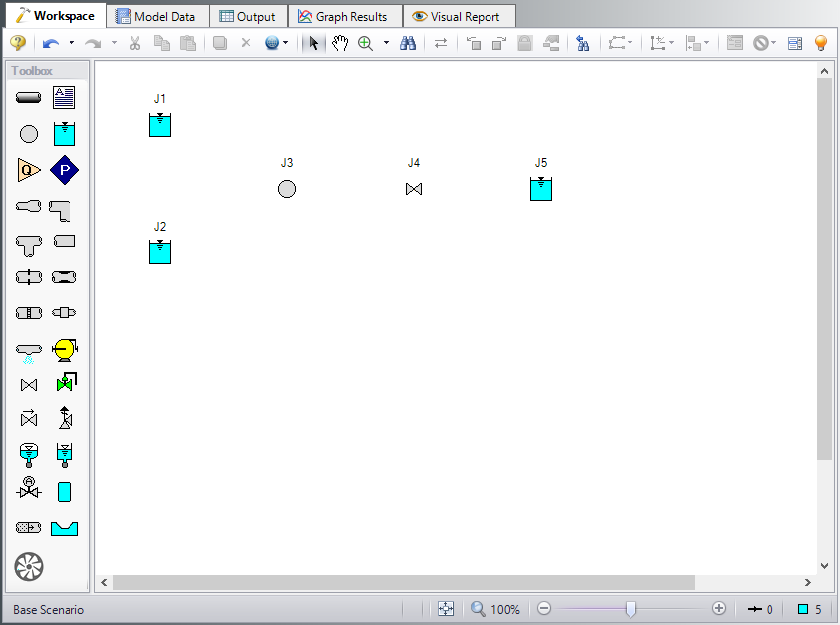The width and height of the screenshot is (840, 625).
Task: Click the binoculars Find icon
Action: tap(407, 43)
